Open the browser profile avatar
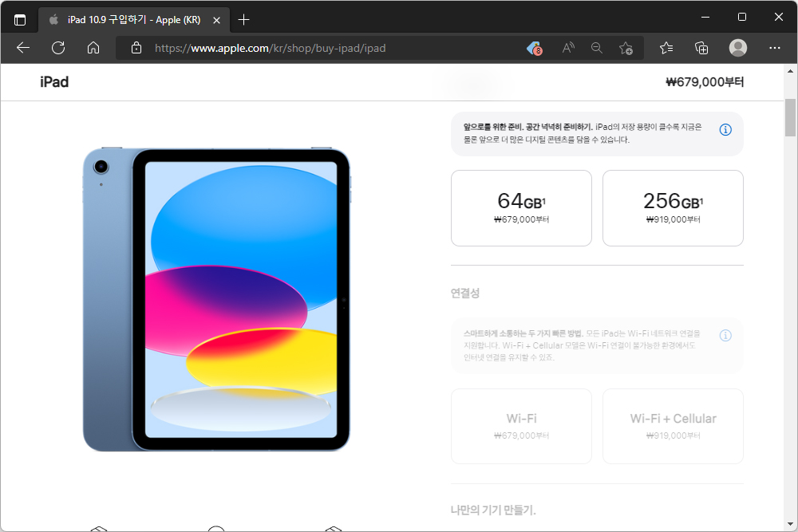This screenshot has width=798, height=532. tap(738, 48)
